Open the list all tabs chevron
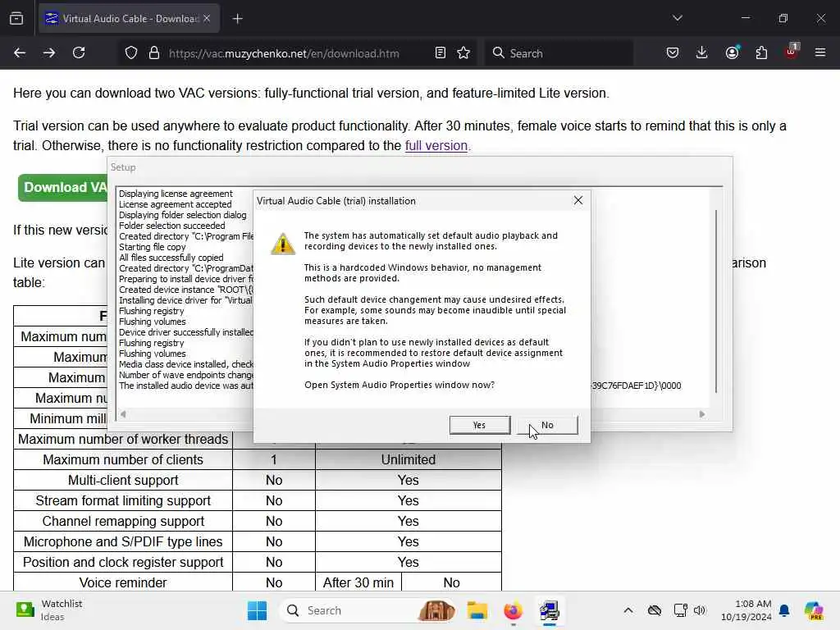Screen dimensions: 840x630 point(678,18)
